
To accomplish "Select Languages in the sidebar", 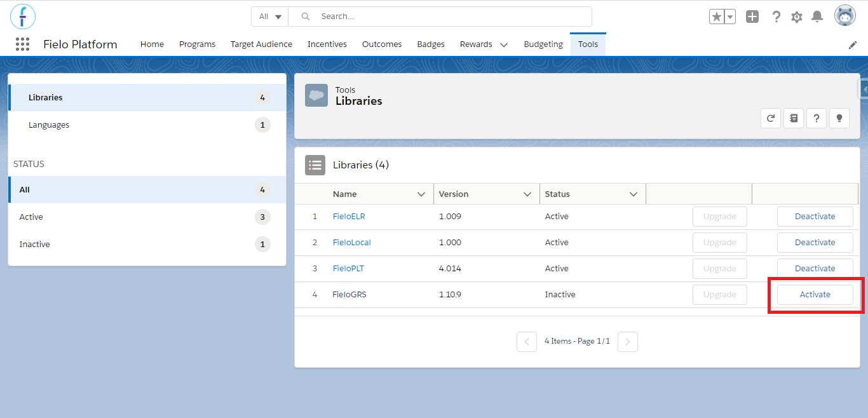I will tap(147, 125).
